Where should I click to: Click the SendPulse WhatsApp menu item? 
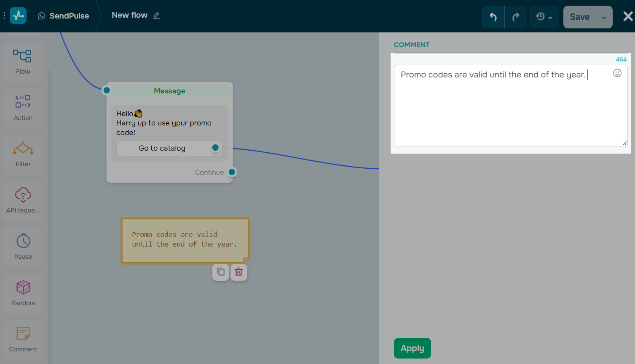coord(63,15)
